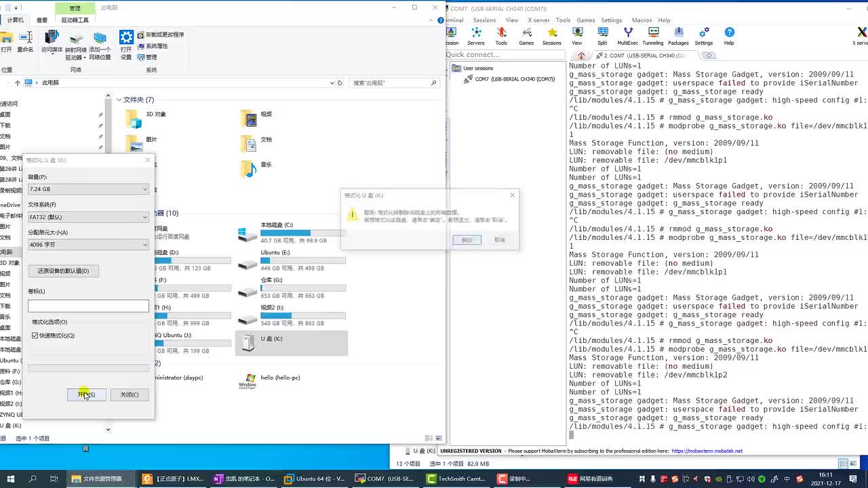This screenshot has width=868, height=488.
Task: Toggle 快速格式化 (quick format) checkbox
Action: point(35,335)
